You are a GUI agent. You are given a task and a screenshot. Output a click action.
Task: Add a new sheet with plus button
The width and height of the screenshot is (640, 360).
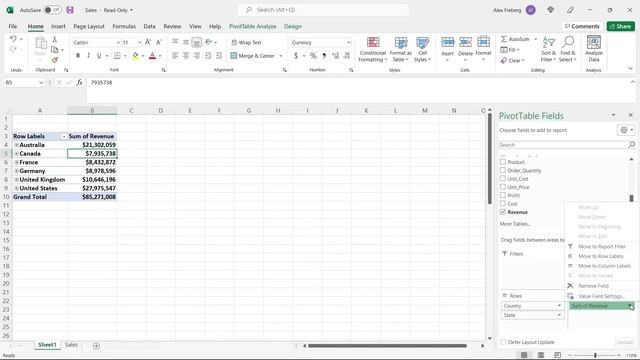96,346
